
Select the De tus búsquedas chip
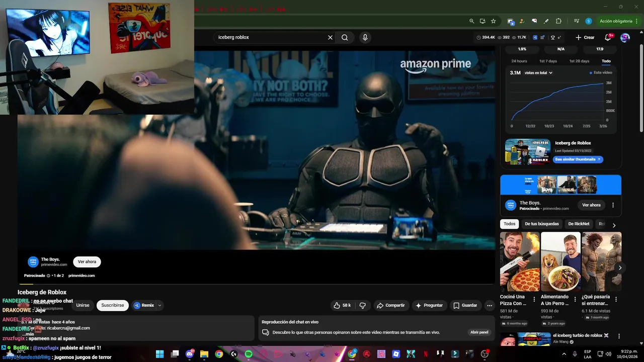point(542,224)
